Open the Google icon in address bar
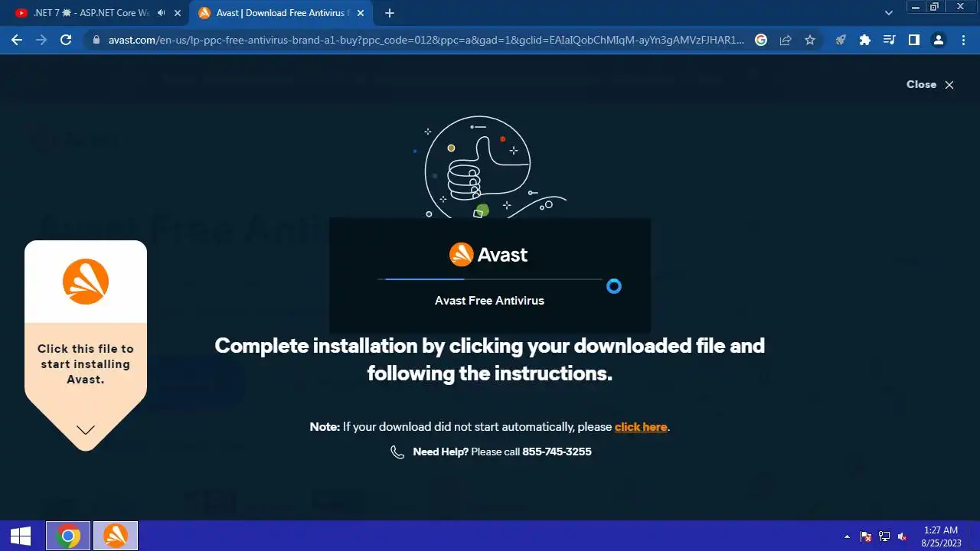 (x=761, y=41)
